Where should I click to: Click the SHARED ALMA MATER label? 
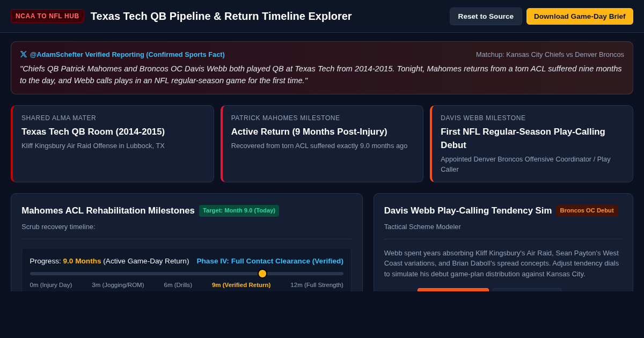pos(59,118)
